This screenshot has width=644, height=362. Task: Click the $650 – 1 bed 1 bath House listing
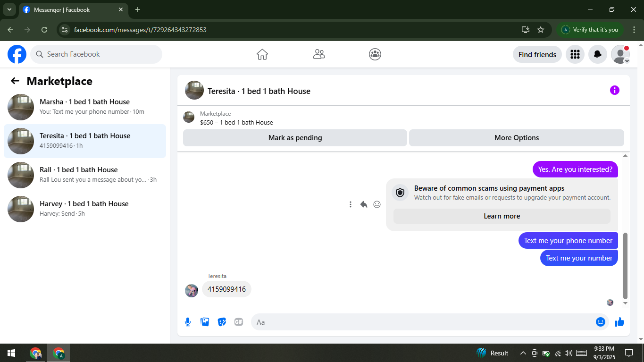pyautogui.click(x=236, y=122)
